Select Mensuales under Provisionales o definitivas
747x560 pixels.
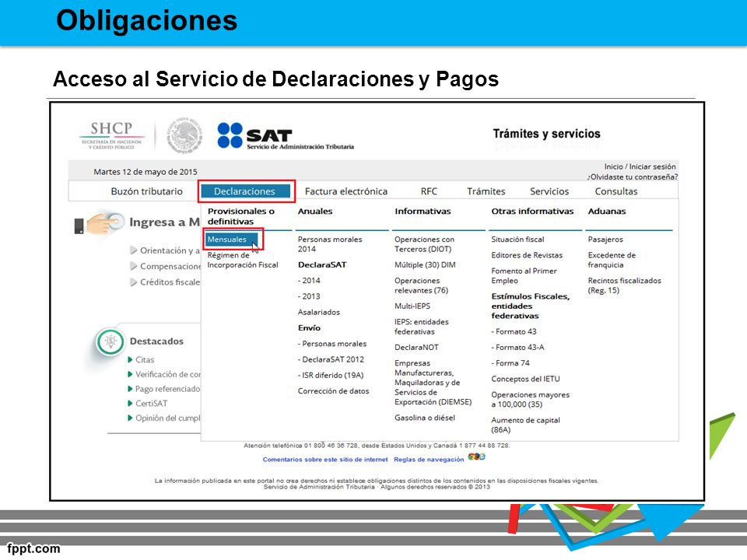[232, 239]
